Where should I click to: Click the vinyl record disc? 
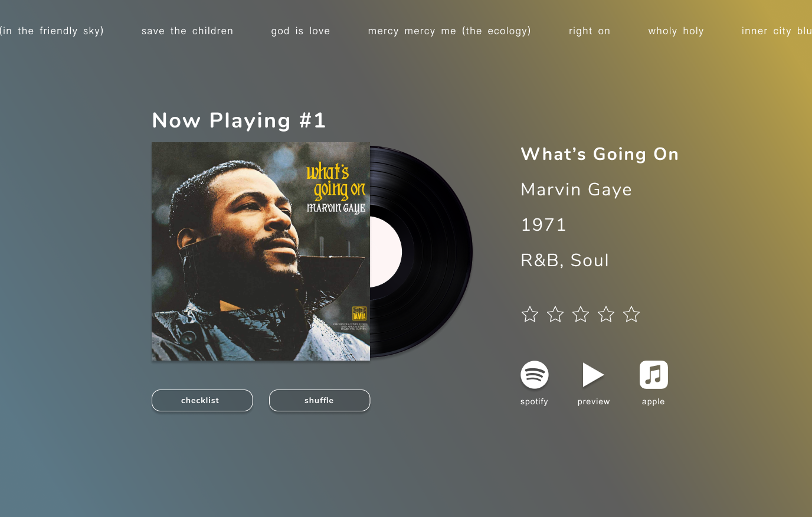[421, 252]
